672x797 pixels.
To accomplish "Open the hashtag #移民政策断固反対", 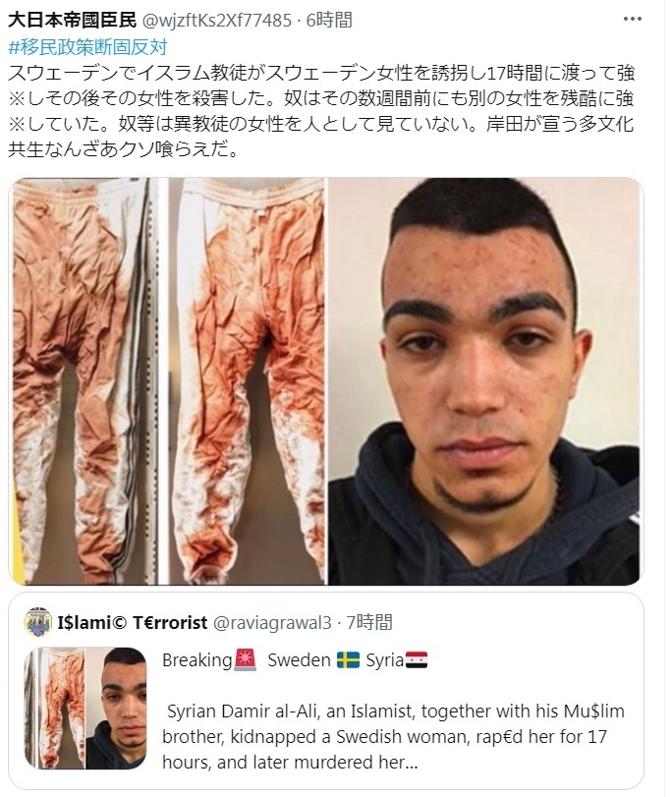I will pos(87,47).
